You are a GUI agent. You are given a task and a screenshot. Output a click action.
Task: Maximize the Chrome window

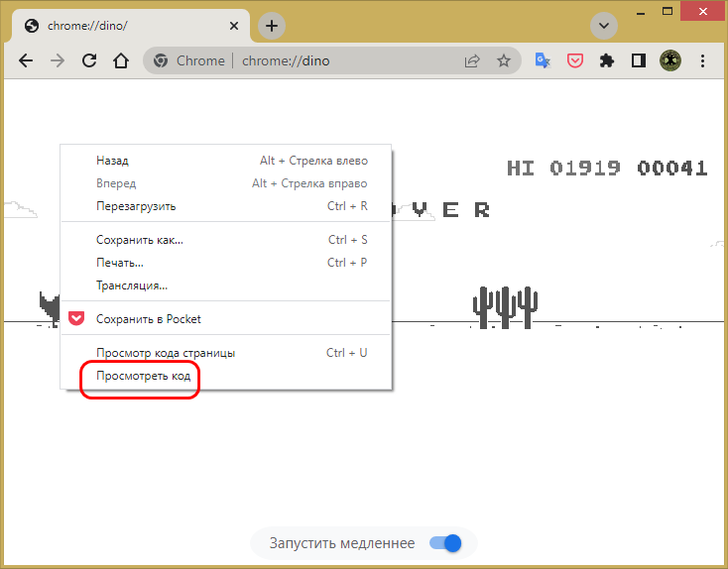click(x=667, y=12)
